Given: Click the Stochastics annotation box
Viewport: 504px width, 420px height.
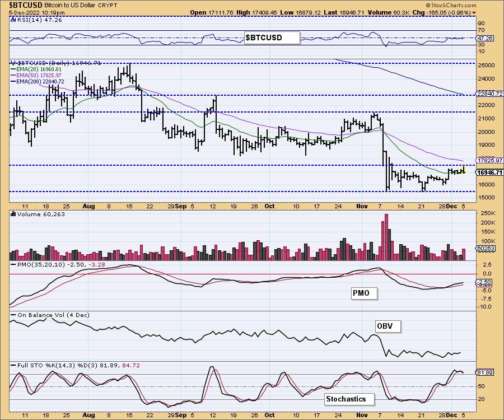Looking at the screenshot, I should pos(349,399).
